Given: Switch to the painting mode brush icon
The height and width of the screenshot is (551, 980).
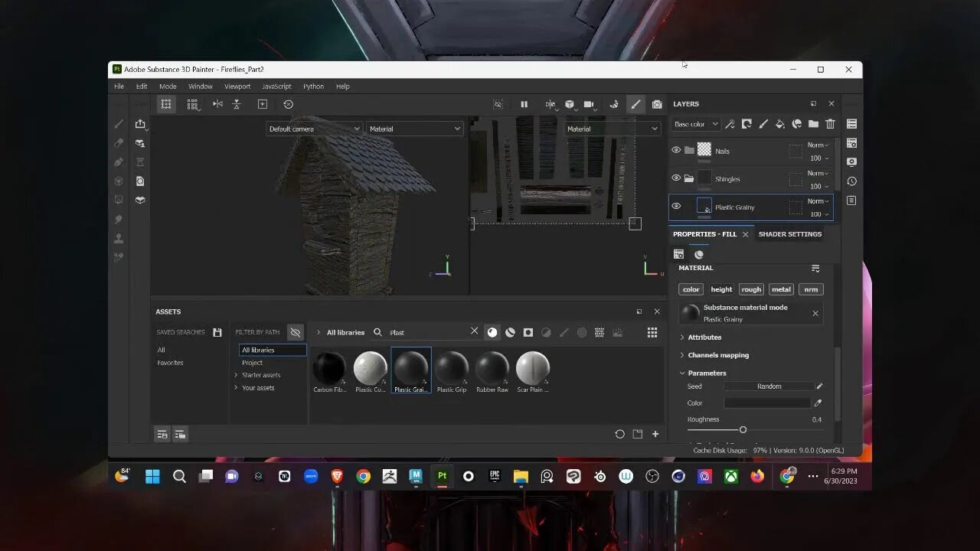Looking at the screenshot, I should 635,104.
